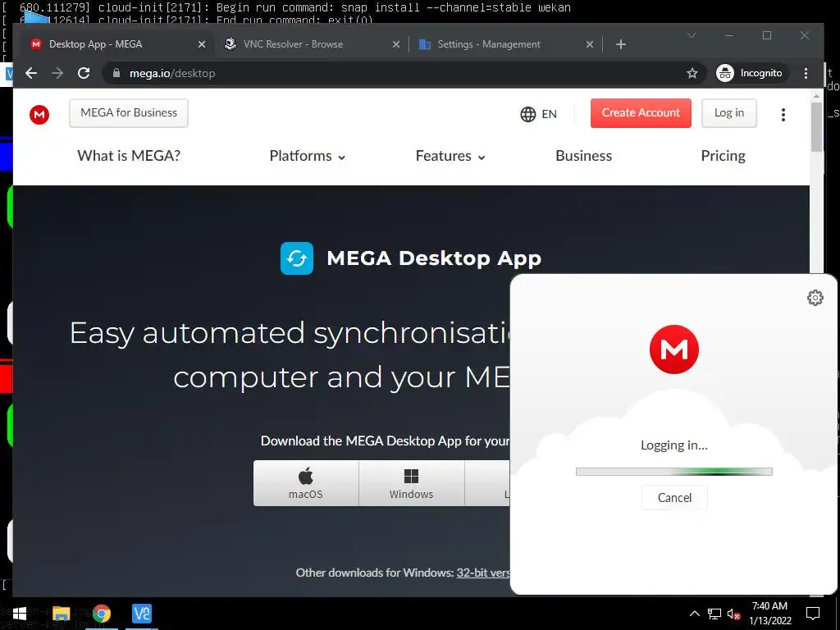Open File Explorer from taskbar
Screen dimensions: 840x630
61,614
